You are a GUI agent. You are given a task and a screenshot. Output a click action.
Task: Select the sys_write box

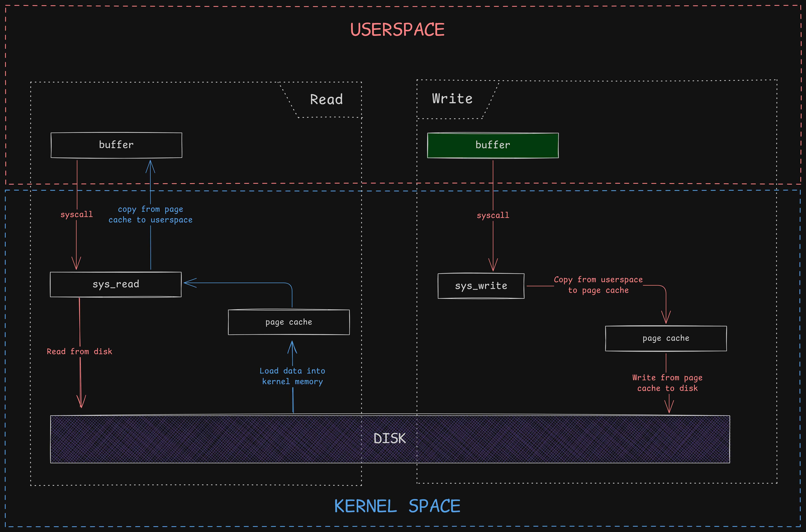click(481, 286)
